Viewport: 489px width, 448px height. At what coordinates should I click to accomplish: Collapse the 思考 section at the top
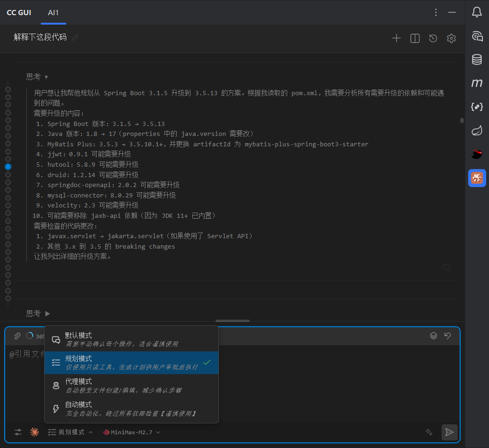[x=37, y=76]
